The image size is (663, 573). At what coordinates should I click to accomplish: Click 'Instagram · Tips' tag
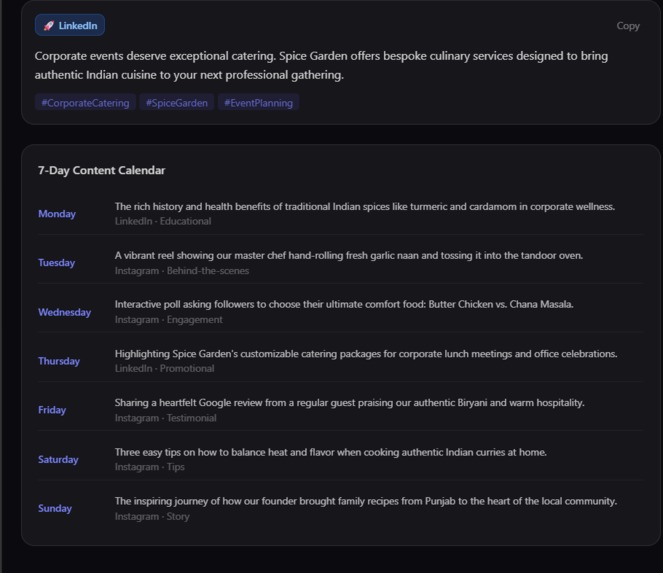150,467
